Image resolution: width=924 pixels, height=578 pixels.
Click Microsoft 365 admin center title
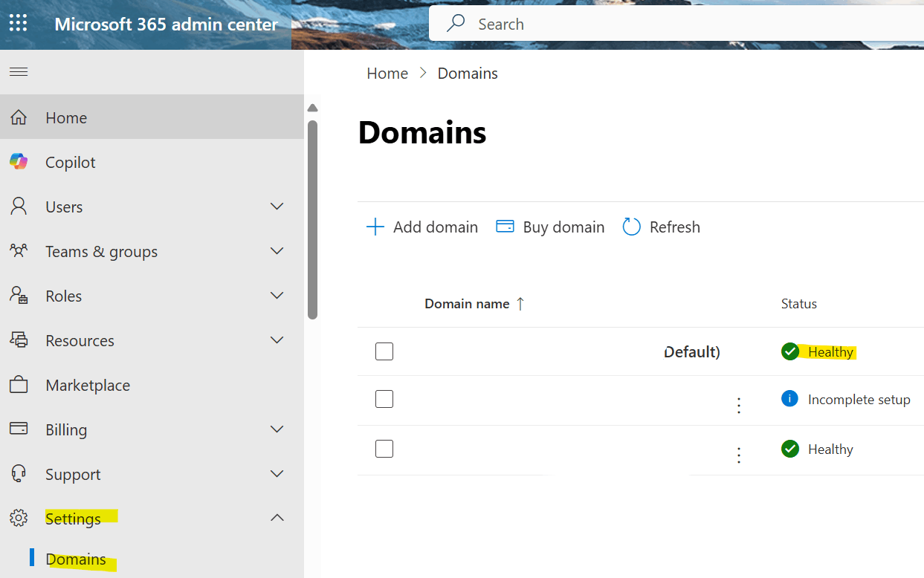pos(167,24)
